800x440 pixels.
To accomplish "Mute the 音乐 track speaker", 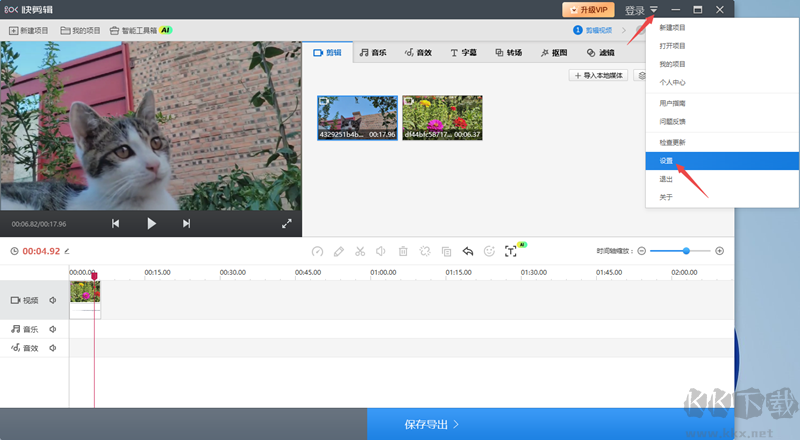I will click(53, 329).
